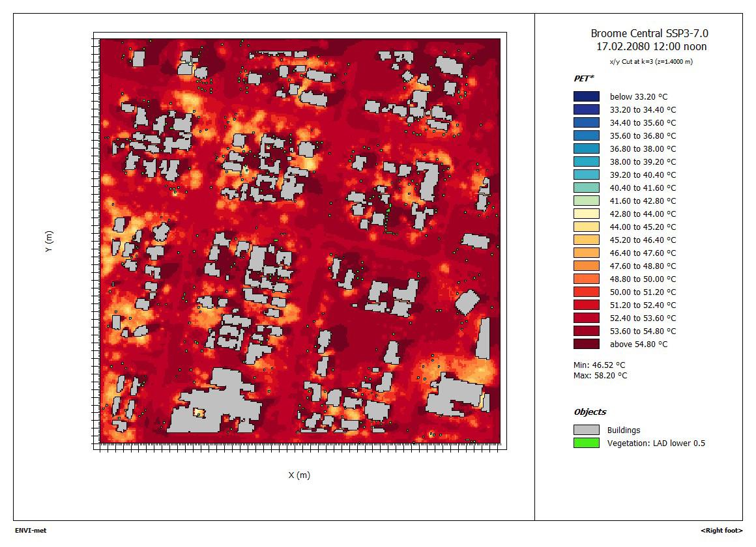756x547 pixels.
Task: Click the 'below 33.20 °C' legend label
Action: coord(638,96)
